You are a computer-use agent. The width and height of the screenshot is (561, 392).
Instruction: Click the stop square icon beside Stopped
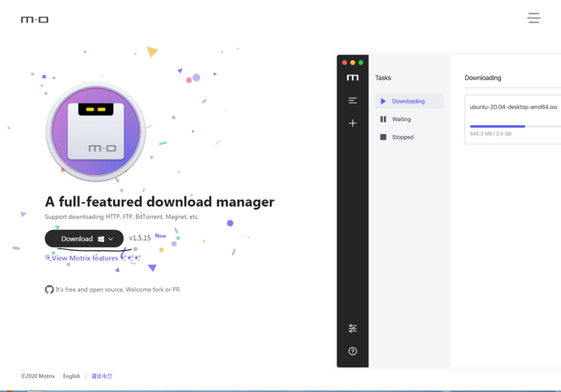click(x=383, y=137)
